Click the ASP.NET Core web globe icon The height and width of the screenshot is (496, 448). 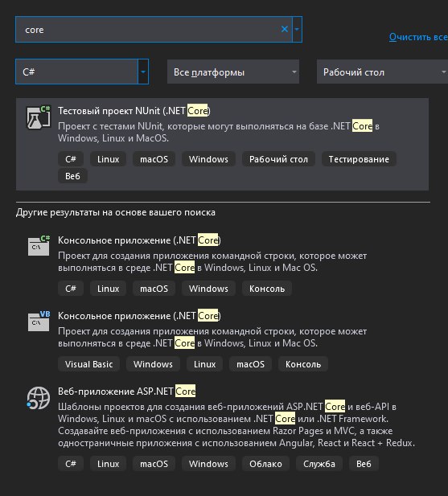tap(39, 398)
